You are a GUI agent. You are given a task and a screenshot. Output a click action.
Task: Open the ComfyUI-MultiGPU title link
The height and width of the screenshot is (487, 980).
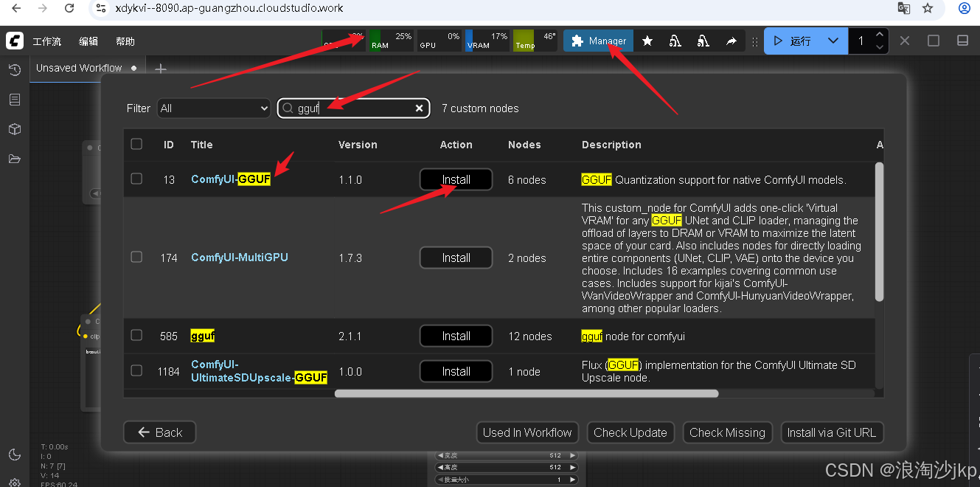(240, 258)
